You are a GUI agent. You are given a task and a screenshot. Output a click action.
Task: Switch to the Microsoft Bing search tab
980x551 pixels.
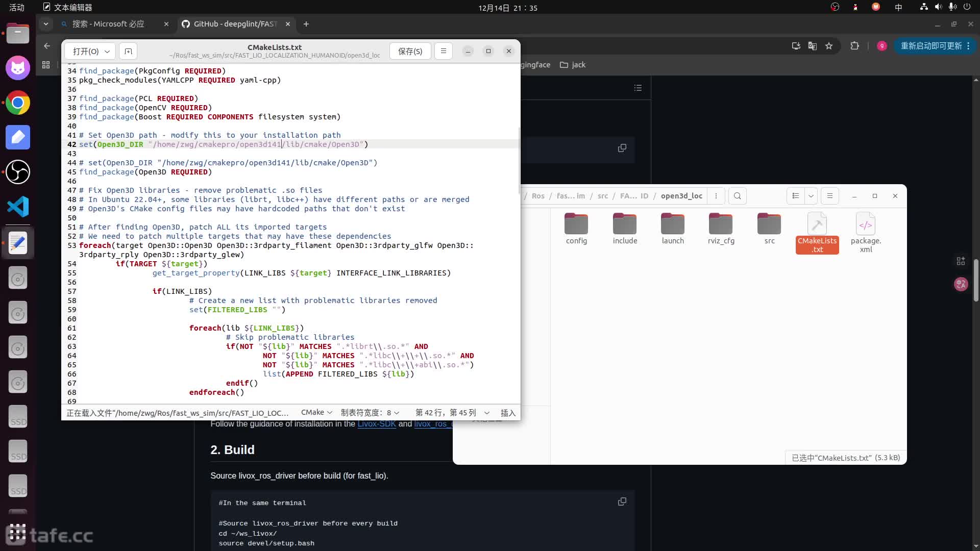[108, 24]
